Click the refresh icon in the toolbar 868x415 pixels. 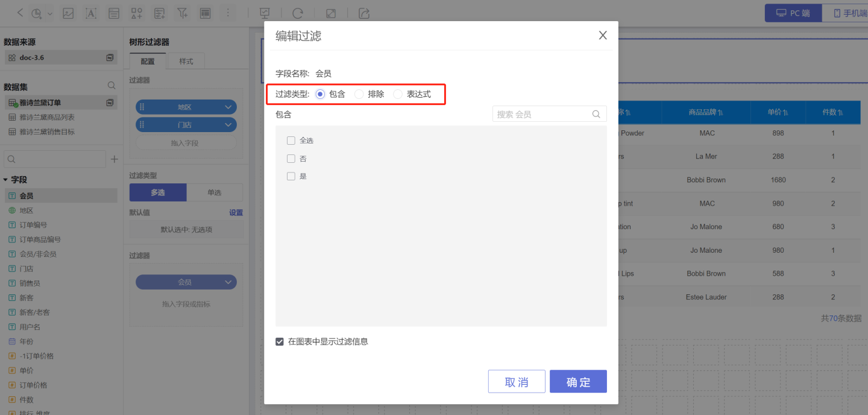tap(297, 13)
